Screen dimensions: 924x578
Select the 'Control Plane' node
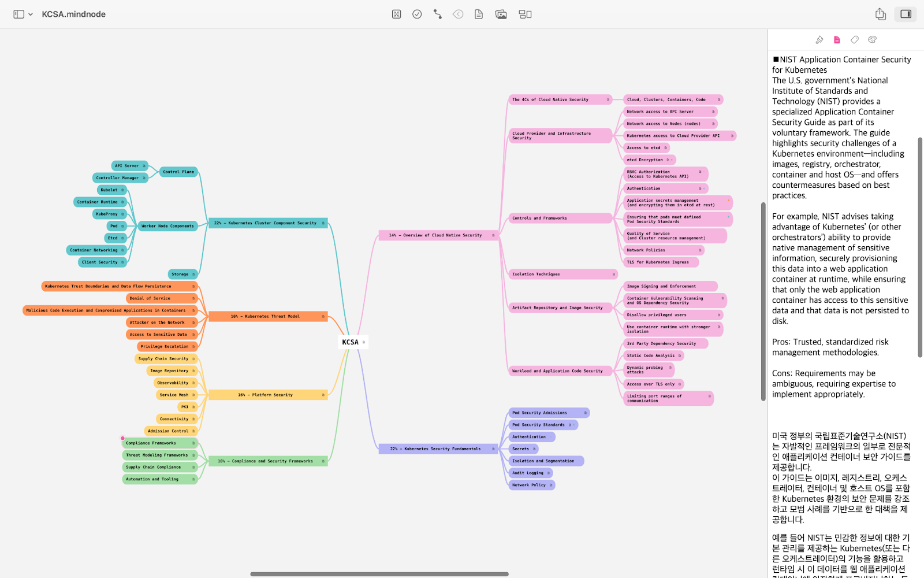[178, 172]
